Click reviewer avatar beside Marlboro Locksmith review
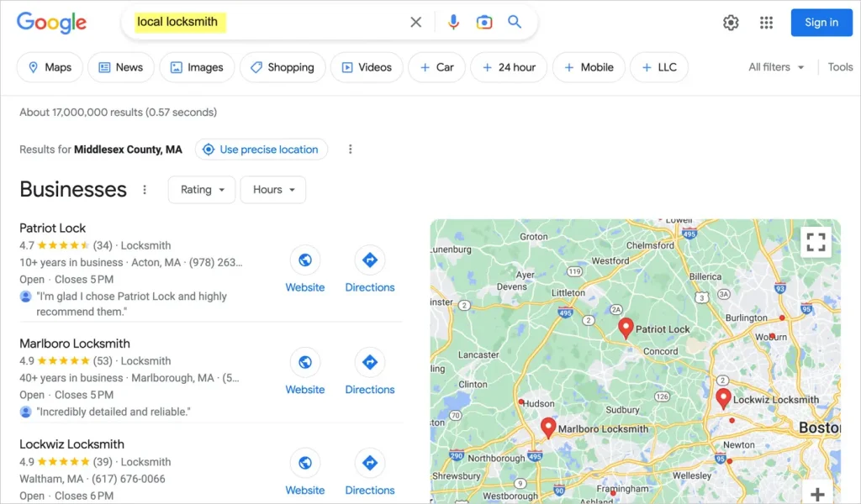Viewport: 861px width, 504px height. pyautogui.click(x=25, y=412)
